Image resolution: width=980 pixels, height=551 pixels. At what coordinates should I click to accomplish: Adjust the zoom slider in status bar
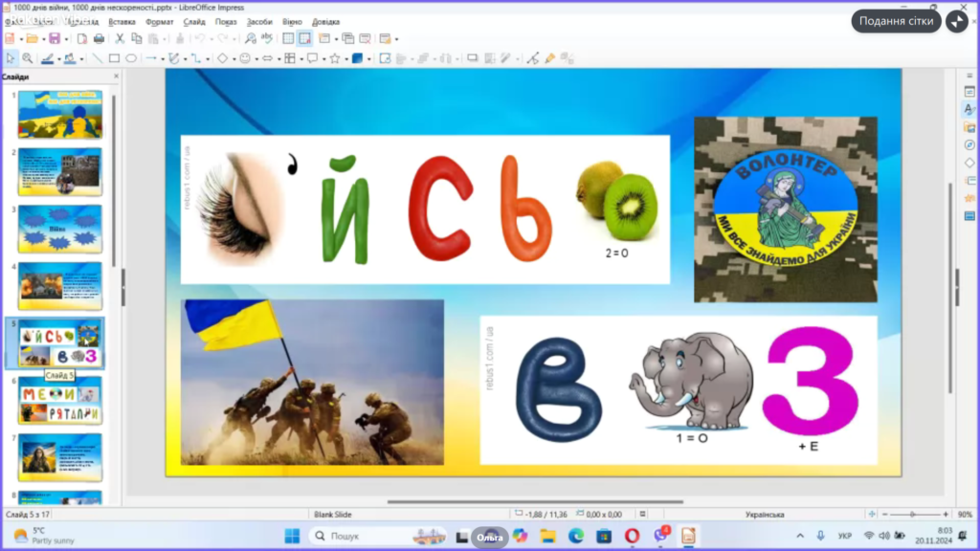pos(914,515)
